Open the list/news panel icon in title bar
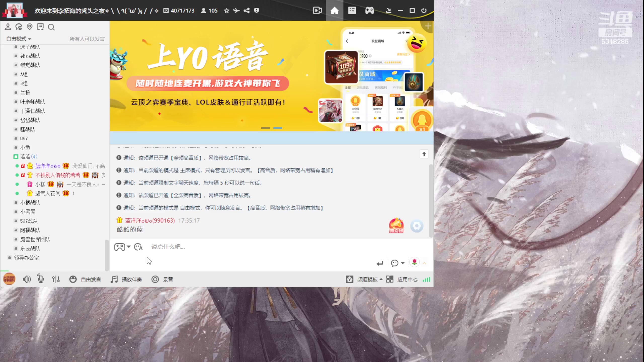 point(352,11)
